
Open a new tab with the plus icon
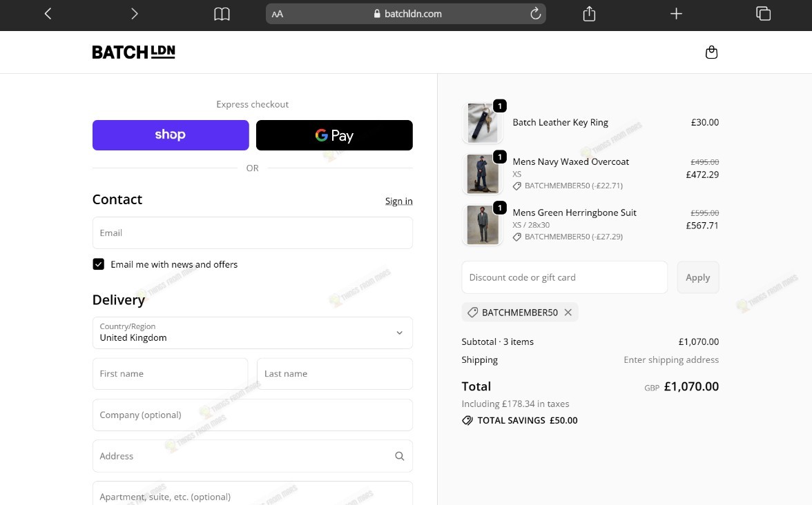tap(676, 14)
